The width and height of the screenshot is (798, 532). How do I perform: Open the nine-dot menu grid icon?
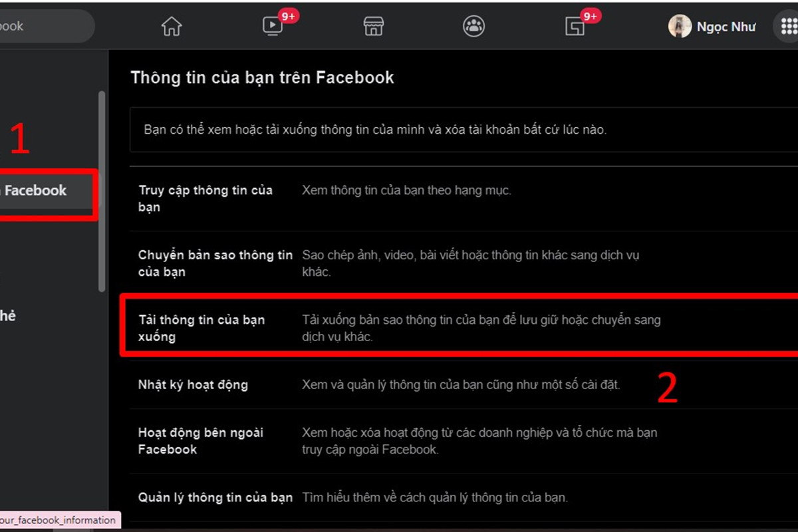(787, 26)
